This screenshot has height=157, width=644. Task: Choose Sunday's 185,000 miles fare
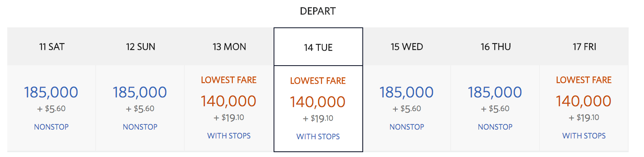point(140,92)
